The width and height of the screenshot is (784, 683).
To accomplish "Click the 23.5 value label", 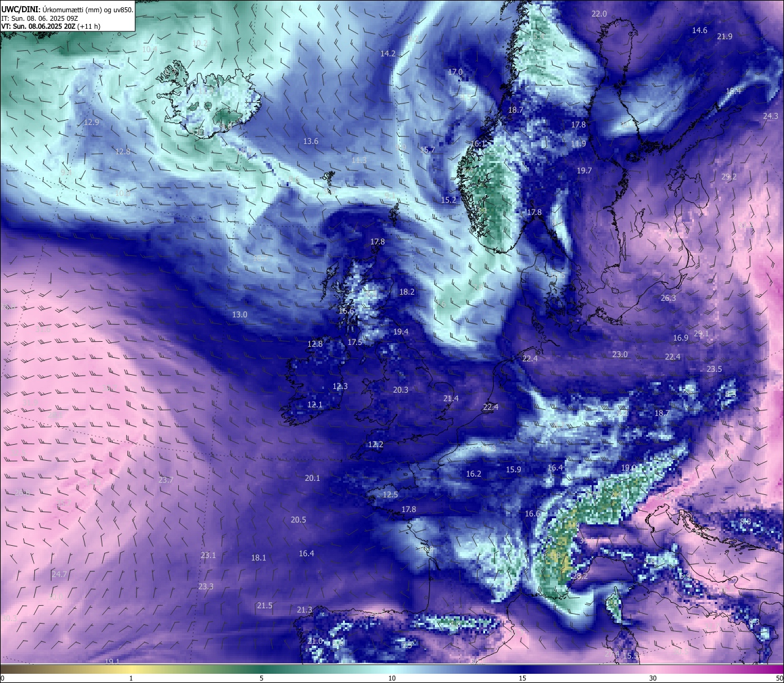I will [714, 369].
